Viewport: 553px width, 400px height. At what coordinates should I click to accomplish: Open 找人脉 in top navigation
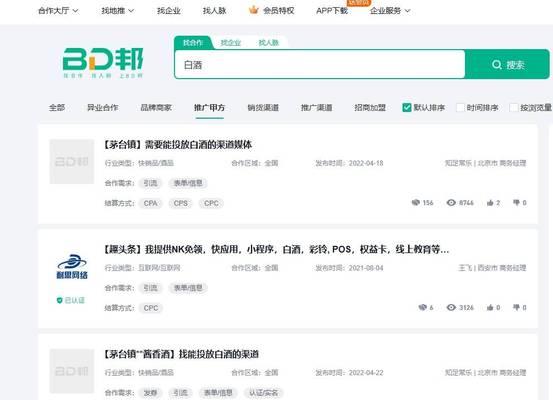(x=214, y=11)
